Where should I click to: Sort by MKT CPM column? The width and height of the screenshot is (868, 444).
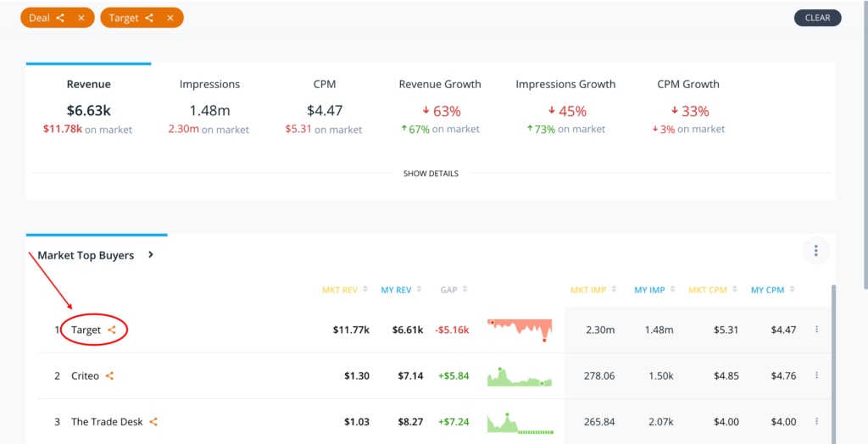point(711,290)
